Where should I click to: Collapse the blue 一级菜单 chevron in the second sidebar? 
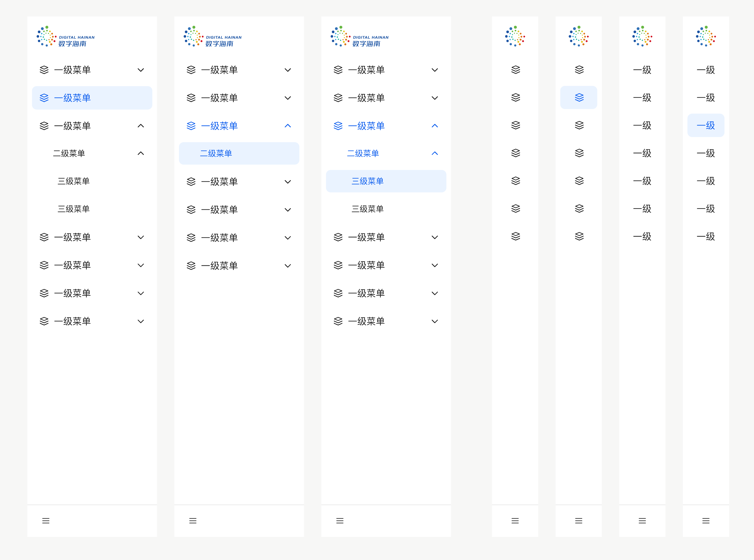pos(288,126)
